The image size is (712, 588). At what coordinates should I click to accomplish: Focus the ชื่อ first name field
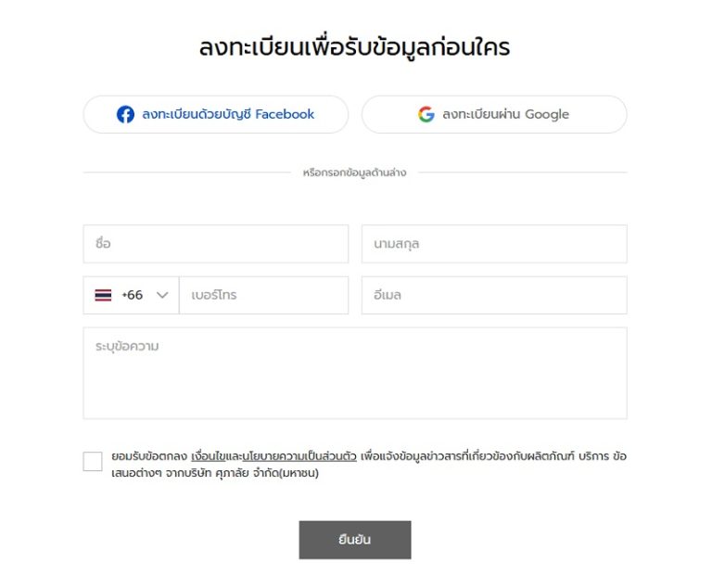pos(216,244)
